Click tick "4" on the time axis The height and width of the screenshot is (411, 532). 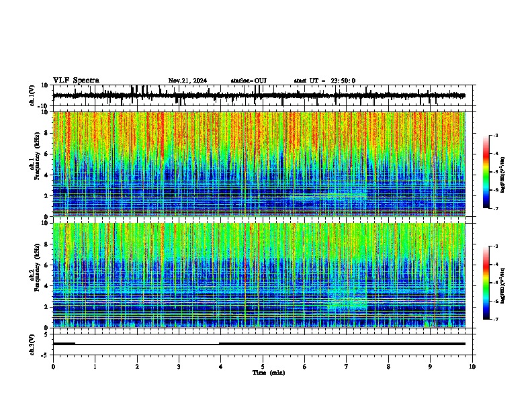click(221, 367)
